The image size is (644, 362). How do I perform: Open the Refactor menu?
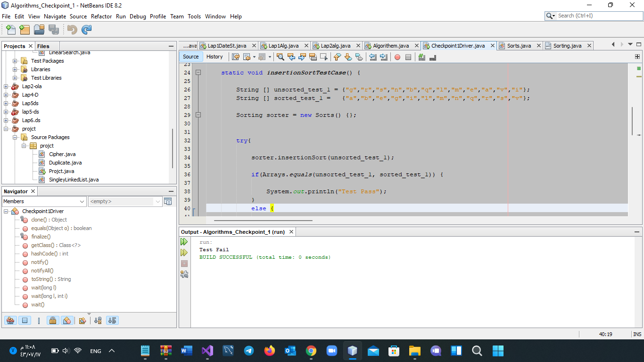point(101,16)
